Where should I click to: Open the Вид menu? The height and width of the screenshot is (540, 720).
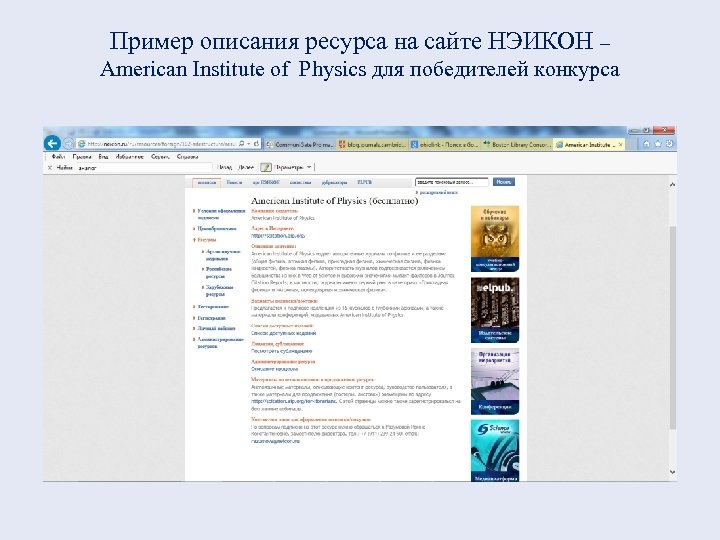[103, 157]
